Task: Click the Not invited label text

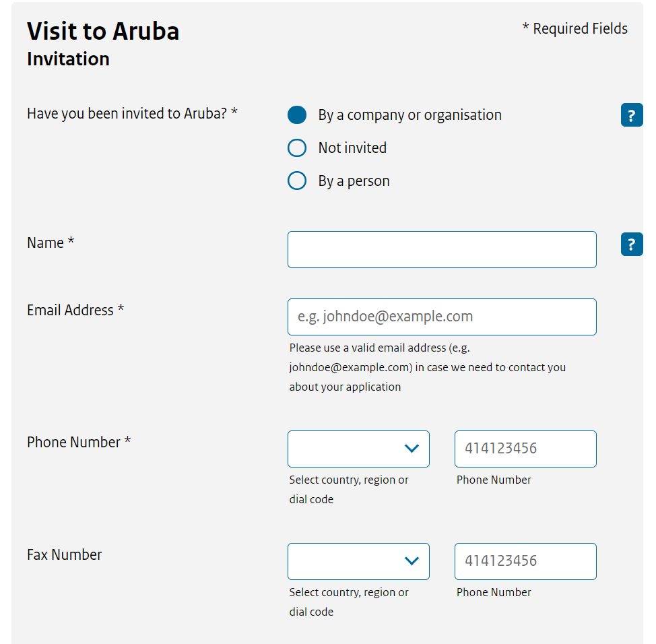Action: pyautogui.click(x=352, y=148)
